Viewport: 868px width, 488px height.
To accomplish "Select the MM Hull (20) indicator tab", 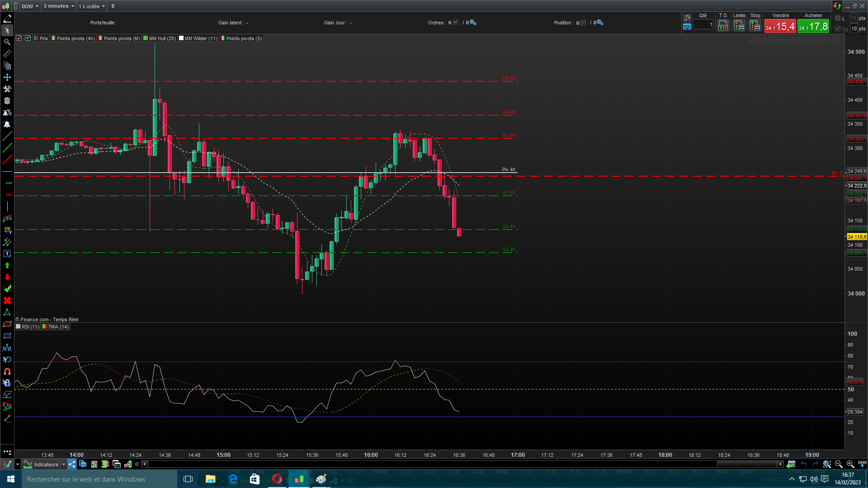I will [160, 38].
